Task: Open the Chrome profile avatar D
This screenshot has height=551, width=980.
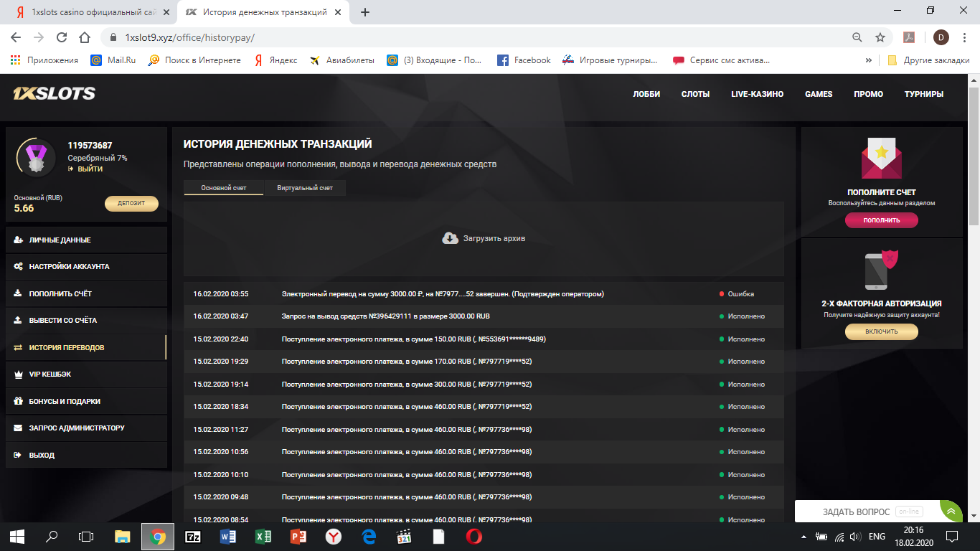Action: (x=941, y=37)
